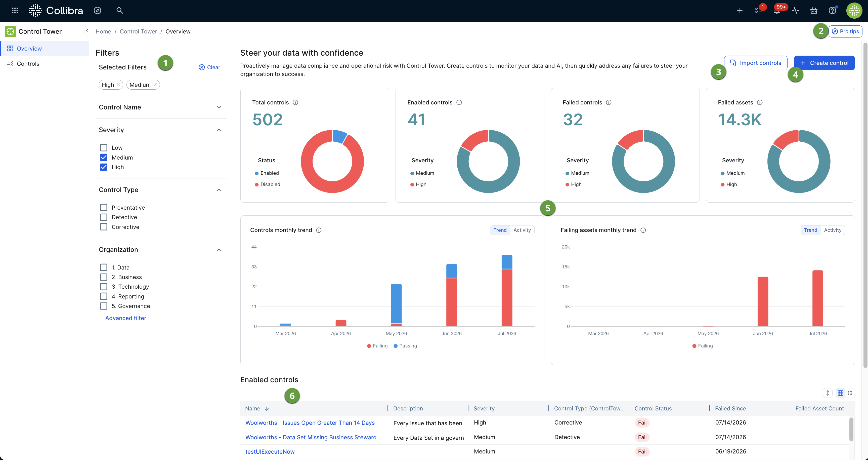Screen dimensions: 868x460
Task: Open the tasks checklist icon
Action: [x=758, y=11]
